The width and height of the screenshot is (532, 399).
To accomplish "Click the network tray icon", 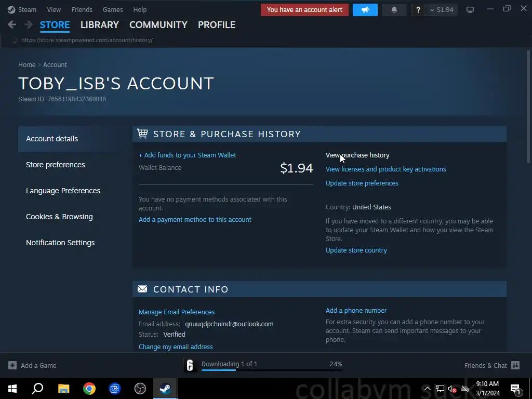I will pos(440,389).
